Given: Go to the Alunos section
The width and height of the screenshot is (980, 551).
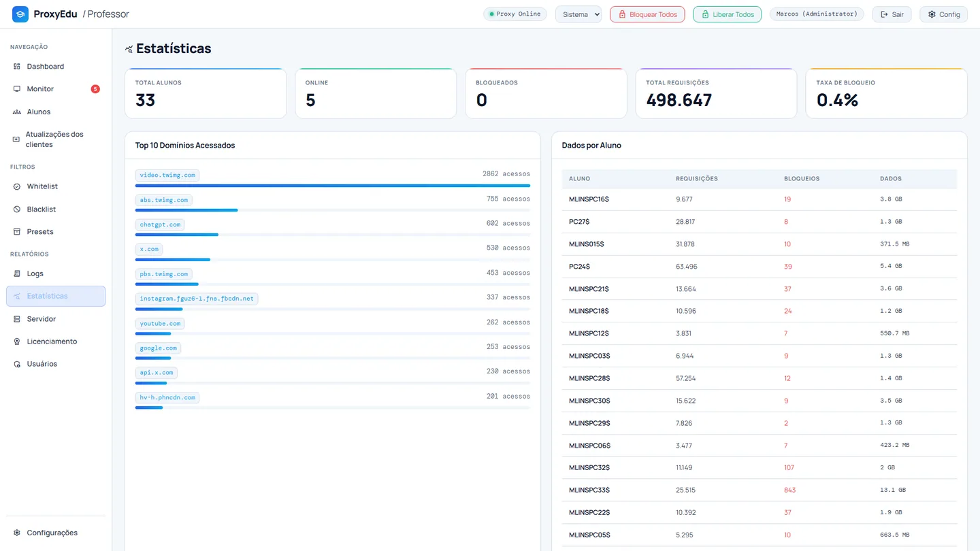Looking at the screenshot, I should coord(56,112).
